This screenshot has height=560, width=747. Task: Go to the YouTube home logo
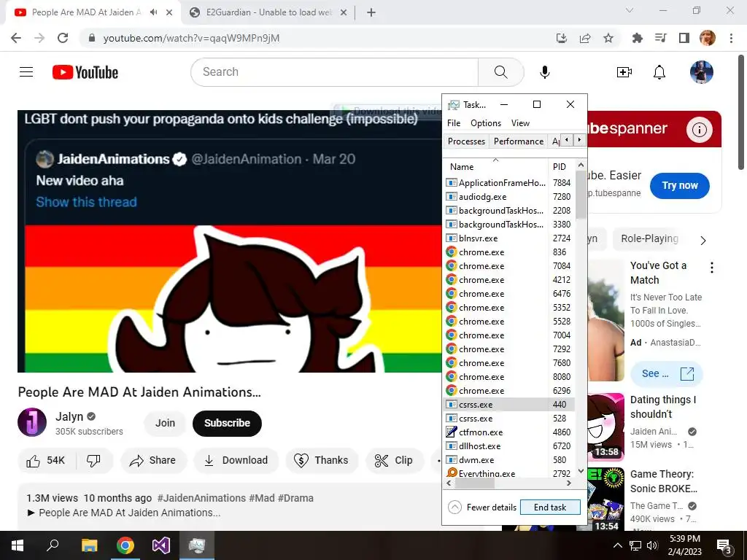point(85,72)
